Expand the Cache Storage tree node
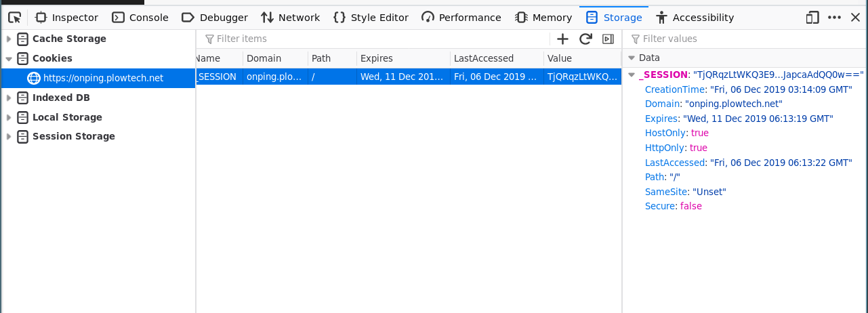 click(x=9, y=39)
